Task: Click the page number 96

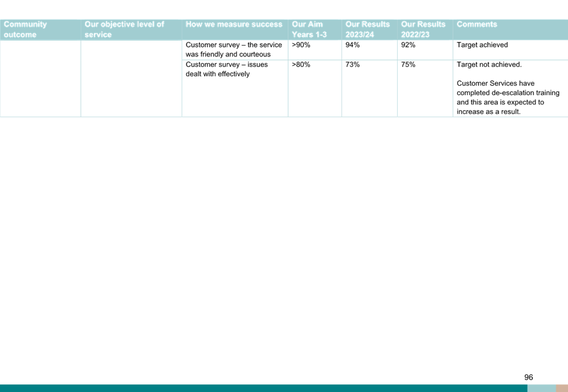Action: click(529, 377)
